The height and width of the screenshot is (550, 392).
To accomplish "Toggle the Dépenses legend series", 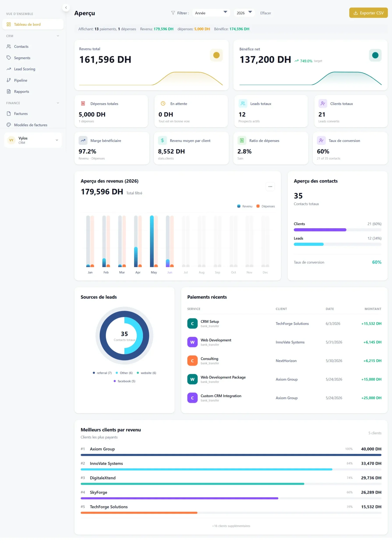I will pyautogui.click(x=265, y=206).
